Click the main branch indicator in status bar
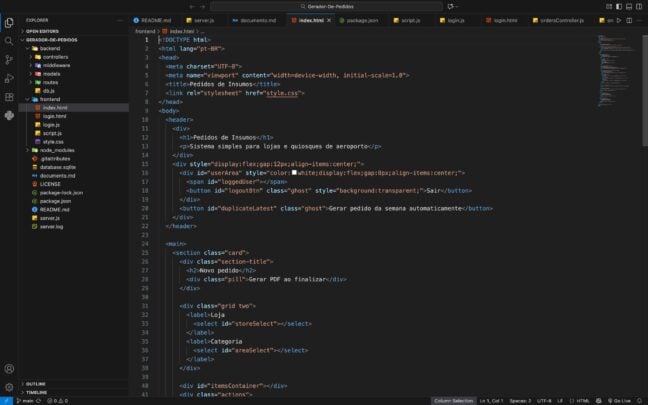Image resolution: width=648 pixels, height=405 pixels. [x=28, y=401]
